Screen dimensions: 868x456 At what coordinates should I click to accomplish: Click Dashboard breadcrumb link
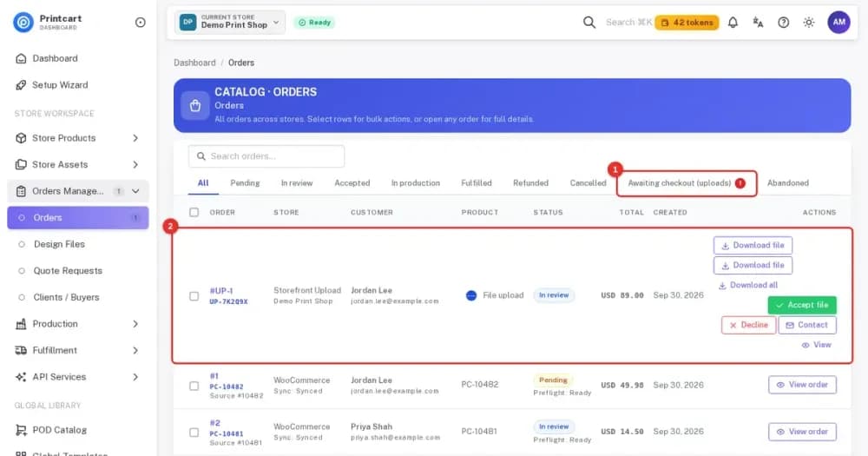(x=194, y=63)
